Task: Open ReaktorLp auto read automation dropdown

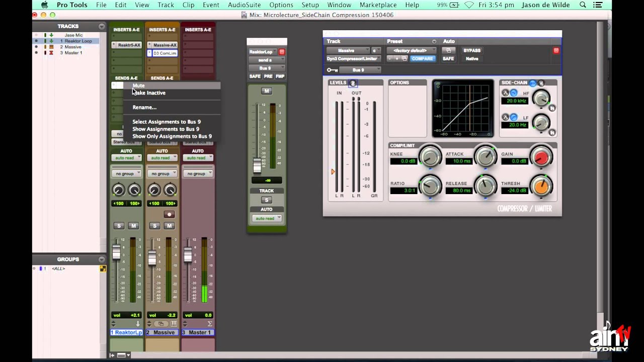Action: (x=126, y=158)
